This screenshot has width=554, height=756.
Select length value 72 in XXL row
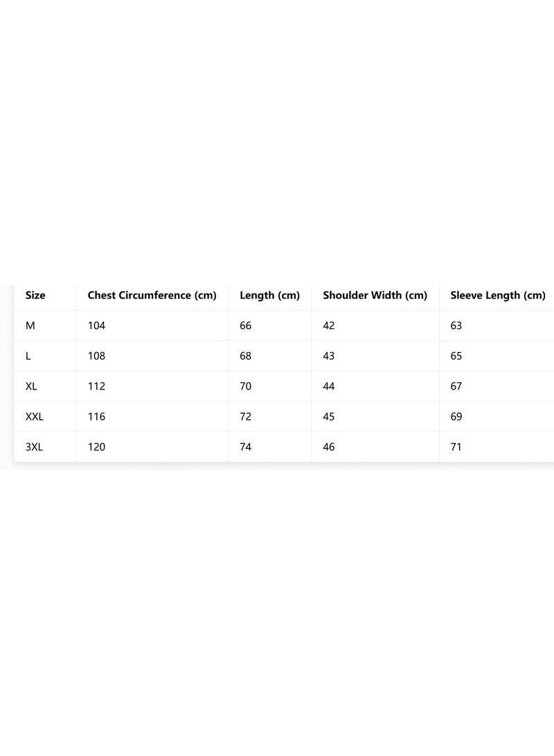(x=246, y=416)
